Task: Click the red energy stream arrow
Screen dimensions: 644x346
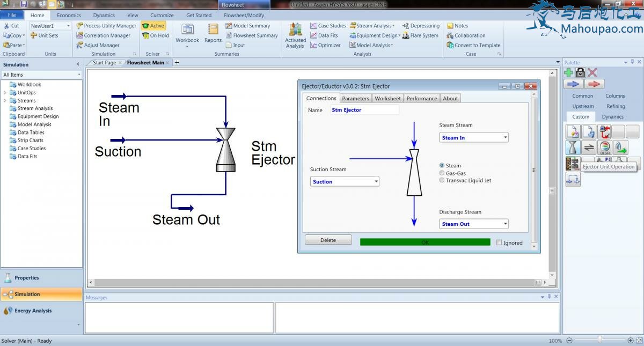Action: point(594,84)
